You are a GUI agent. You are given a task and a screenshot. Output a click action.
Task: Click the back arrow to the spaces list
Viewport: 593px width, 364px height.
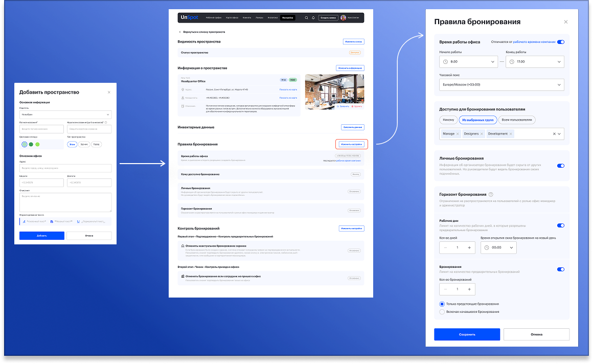[x=180, y=32]
